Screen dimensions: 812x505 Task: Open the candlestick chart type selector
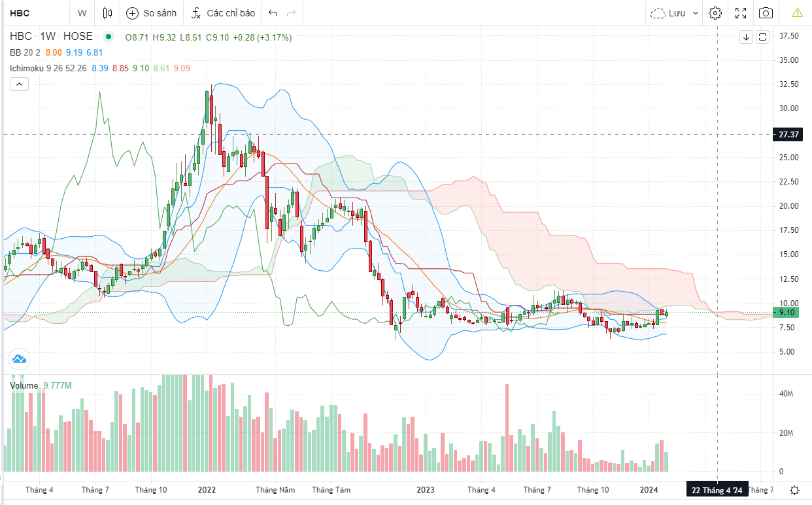108,13
